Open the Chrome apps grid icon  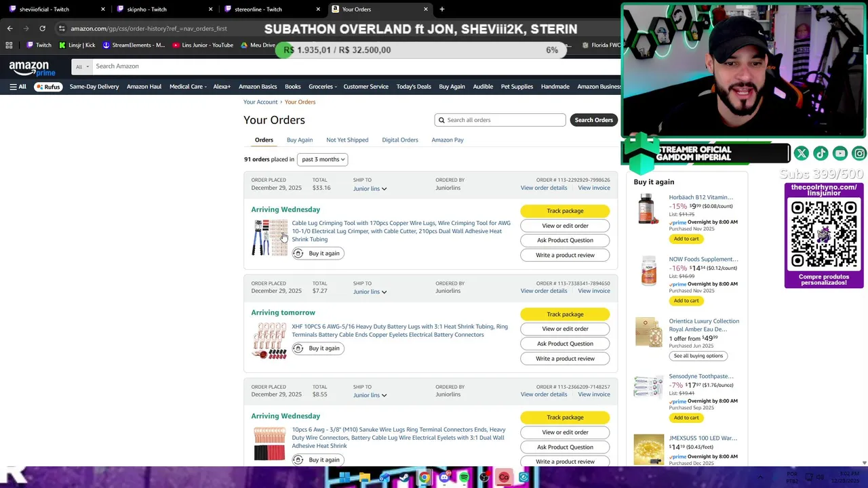tap(9, 45)
